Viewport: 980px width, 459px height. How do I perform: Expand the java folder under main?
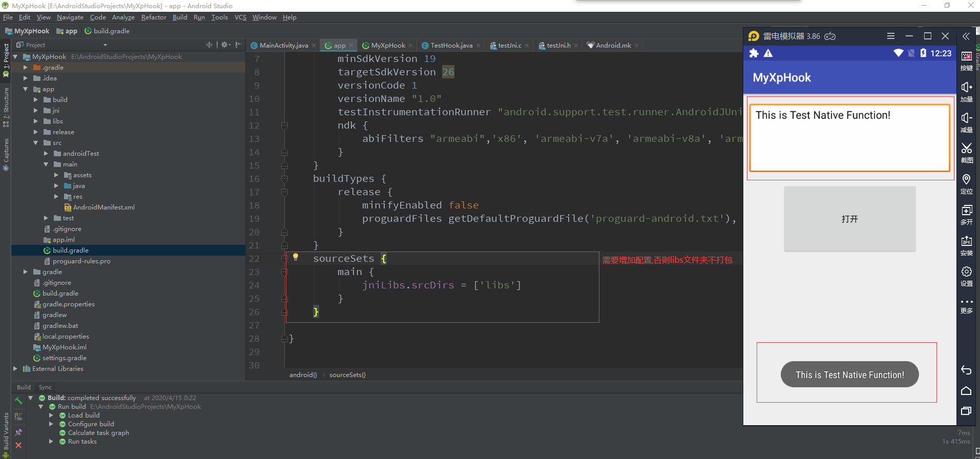pyautogui.click(x=56, y=186)
